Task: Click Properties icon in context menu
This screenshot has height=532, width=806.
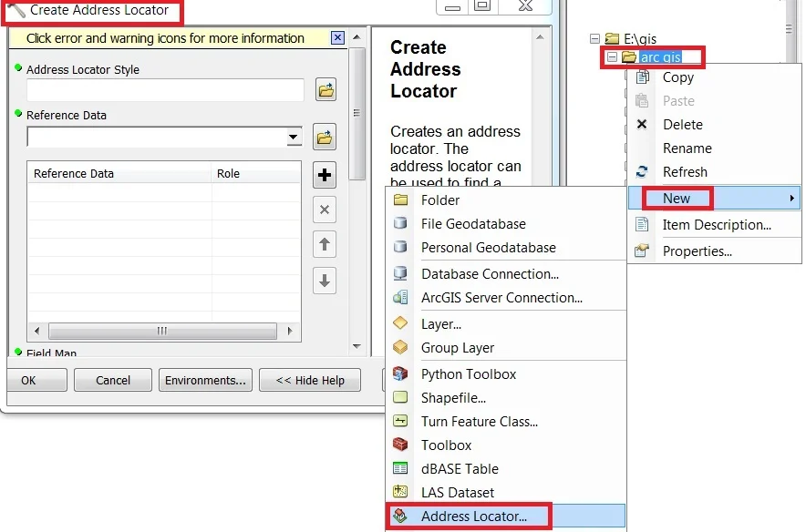Action: (x=642, y=251)
